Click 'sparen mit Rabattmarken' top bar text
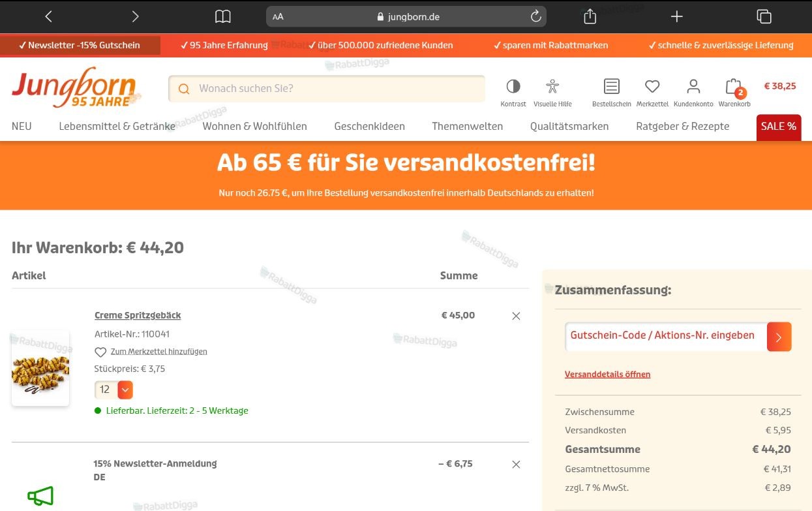This screenshot has width=812, height=511. pos(550,45)
